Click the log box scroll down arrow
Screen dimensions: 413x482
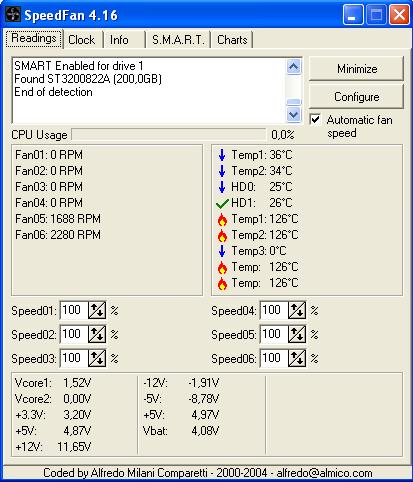tap(294, 115)
